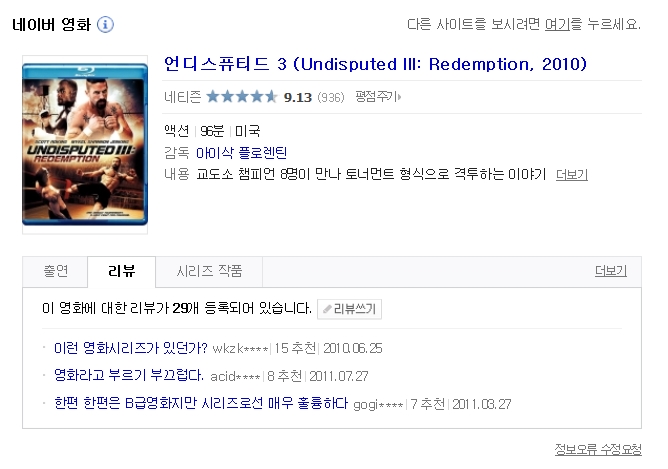668x469 pixels.
Task: Select the 리뷰 tab
Action: [122, 271]
